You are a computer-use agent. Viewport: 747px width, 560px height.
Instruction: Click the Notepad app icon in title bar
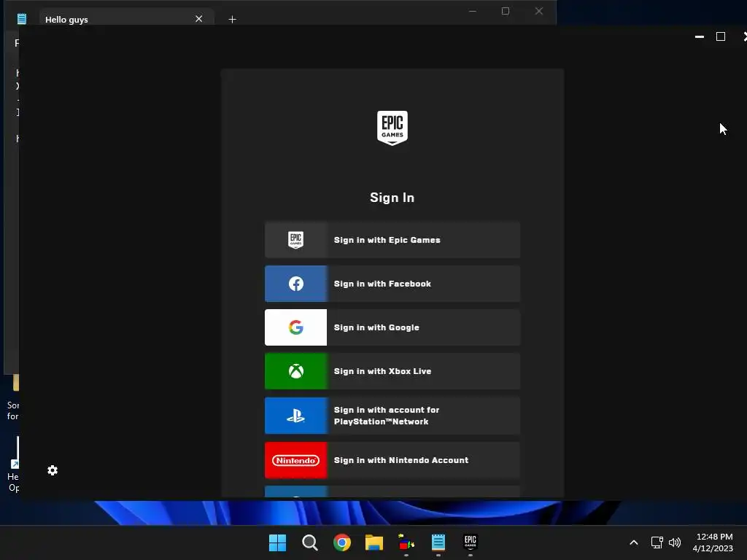(x=22, y=19)
